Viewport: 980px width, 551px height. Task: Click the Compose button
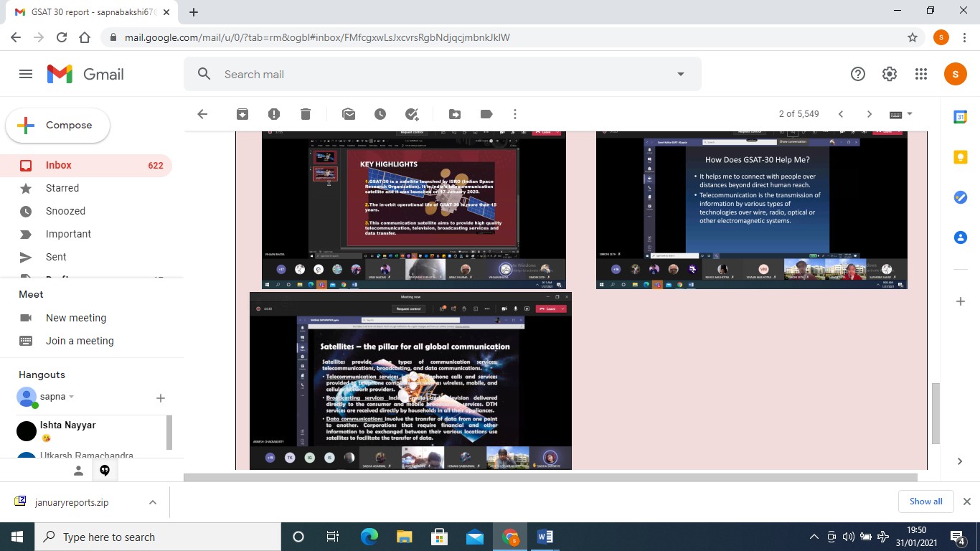(58, 125)
